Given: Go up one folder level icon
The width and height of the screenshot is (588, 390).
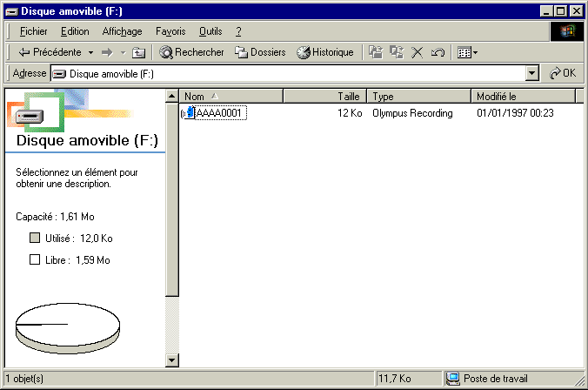Looking at the screenshot, I should tap(139, 52).
